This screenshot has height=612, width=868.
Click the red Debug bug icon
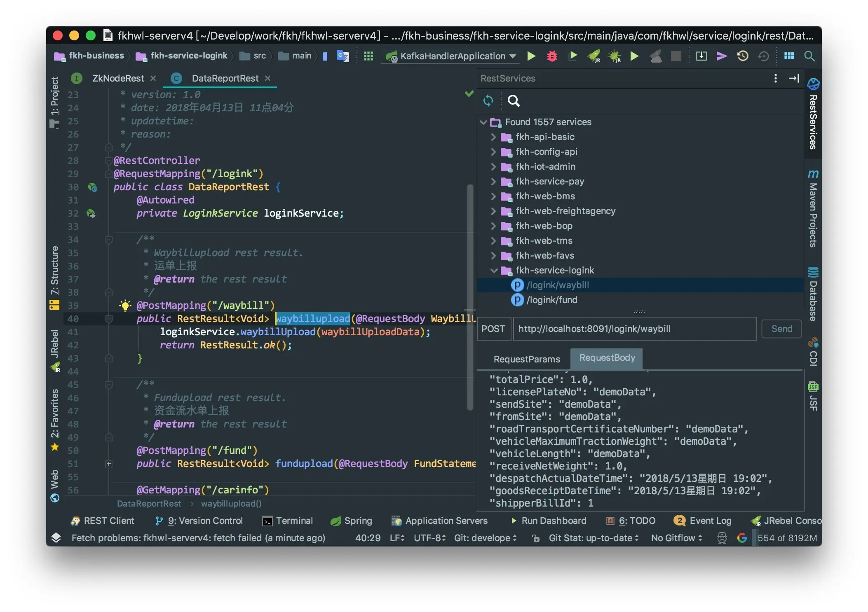point(552,56)
